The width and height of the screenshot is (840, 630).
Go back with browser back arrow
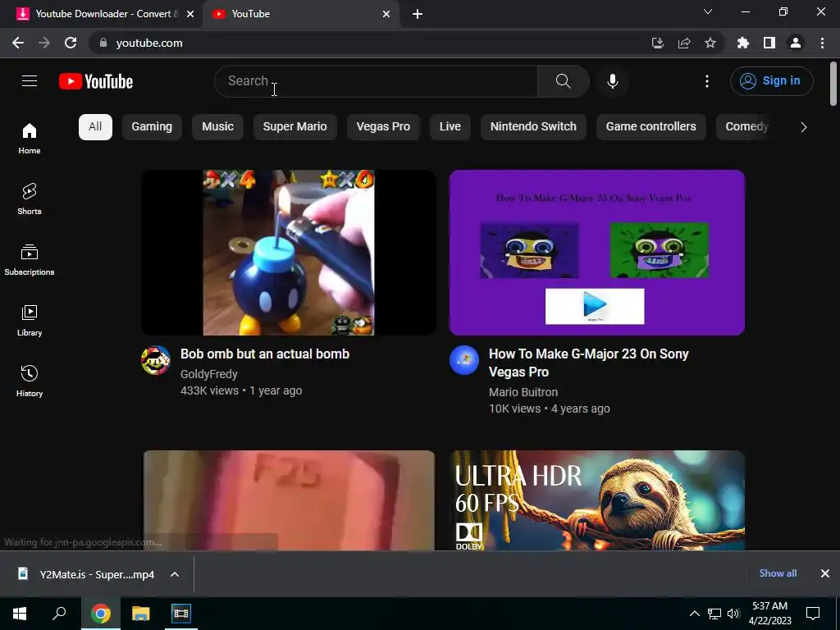coord(18,43)
